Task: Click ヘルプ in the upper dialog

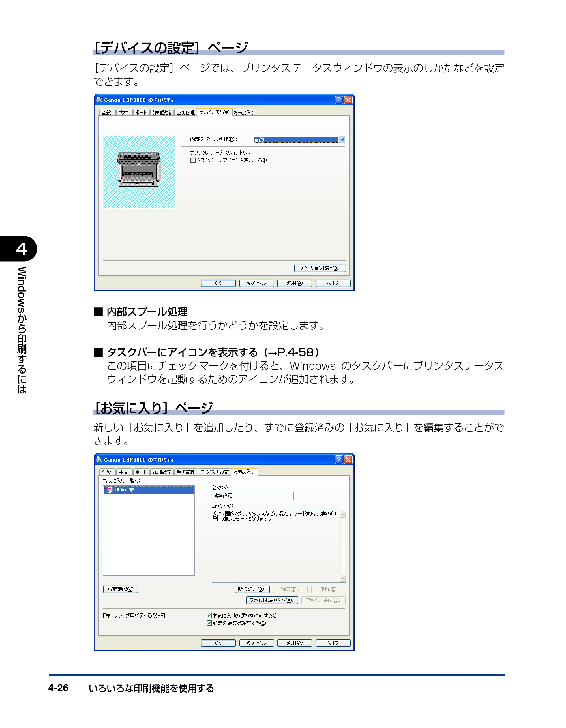Action: [x=333, y=283]
